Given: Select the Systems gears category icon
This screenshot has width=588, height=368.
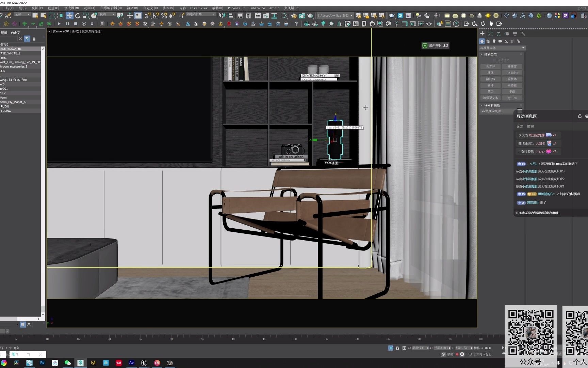Looking at the screenshot, I should point(519,41).
